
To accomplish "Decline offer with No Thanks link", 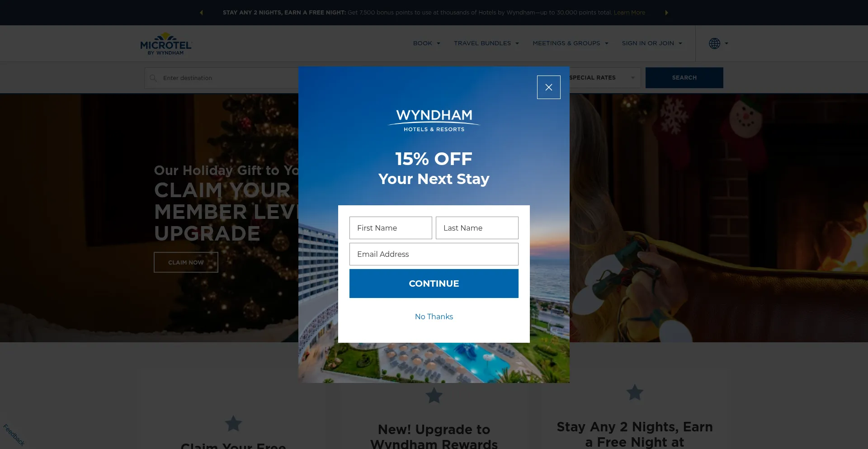I will coord(434,317).
